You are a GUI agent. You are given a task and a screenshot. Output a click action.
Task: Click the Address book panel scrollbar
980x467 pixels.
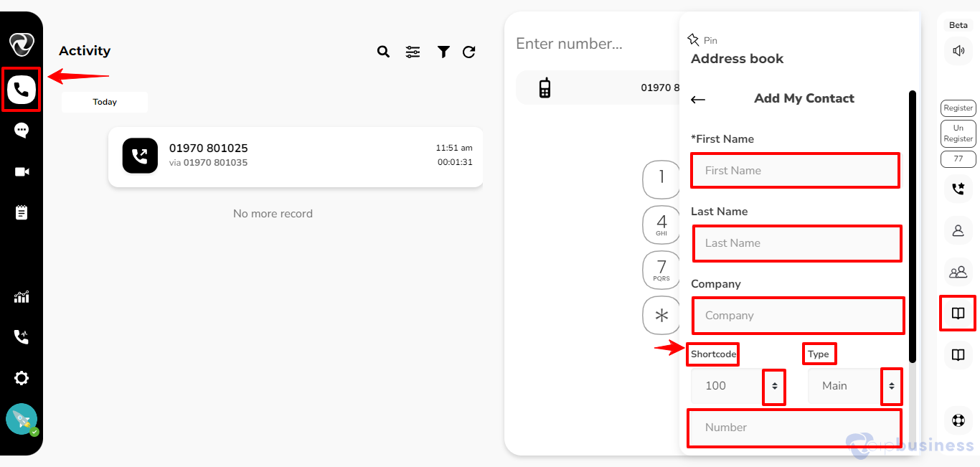[913, 226]
